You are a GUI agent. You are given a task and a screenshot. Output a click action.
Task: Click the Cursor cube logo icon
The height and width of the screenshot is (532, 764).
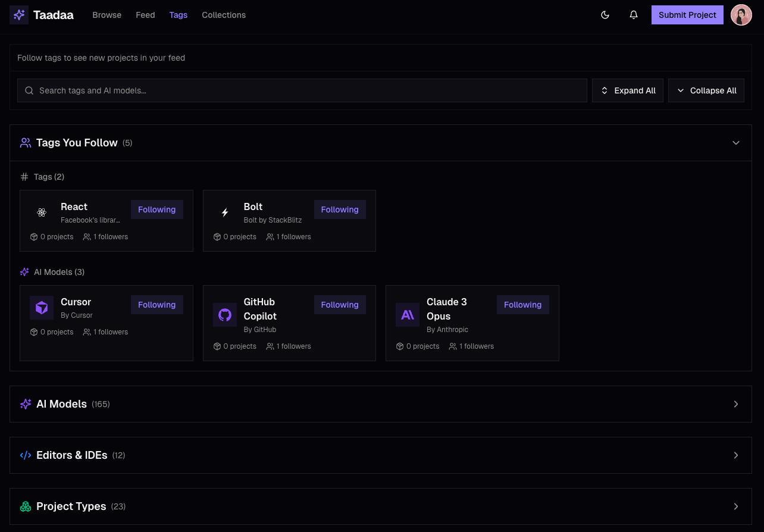(x=42, y=308)
